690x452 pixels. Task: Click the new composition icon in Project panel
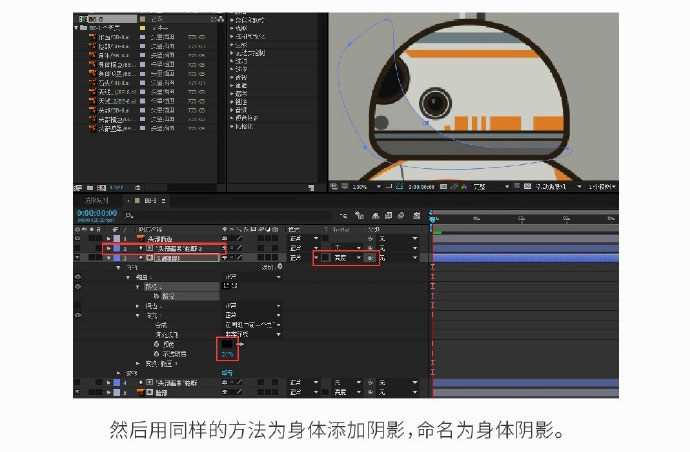pos(101,188)
